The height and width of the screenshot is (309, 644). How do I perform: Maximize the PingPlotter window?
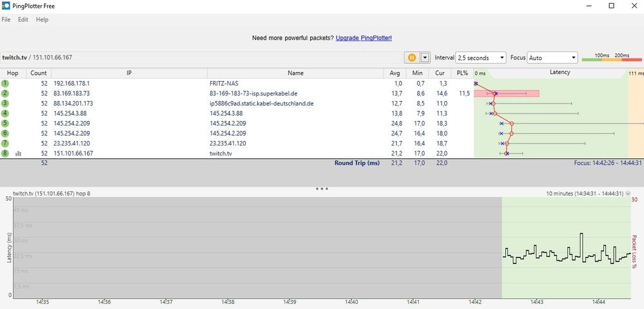click(612, 6)
